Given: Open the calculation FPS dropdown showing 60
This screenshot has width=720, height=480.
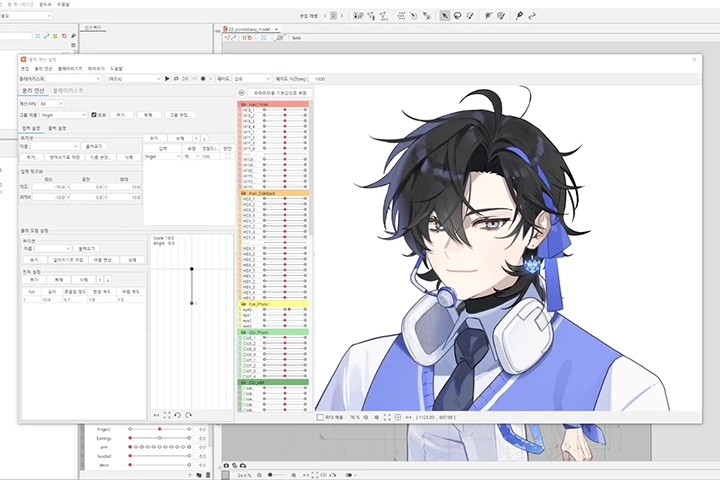Looking at the screenshot, I should (51, 104).
